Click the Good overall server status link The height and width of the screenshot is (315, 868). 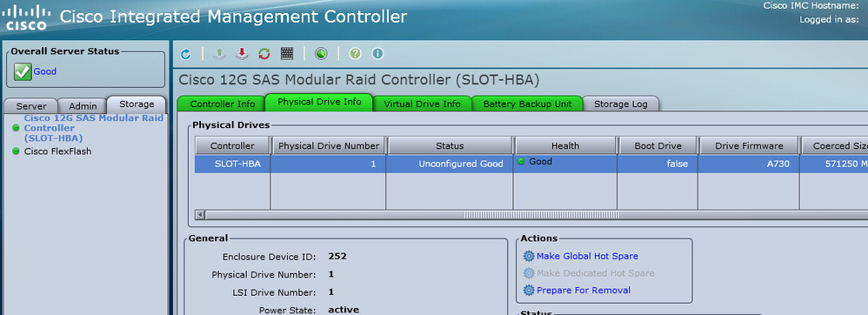45,71
